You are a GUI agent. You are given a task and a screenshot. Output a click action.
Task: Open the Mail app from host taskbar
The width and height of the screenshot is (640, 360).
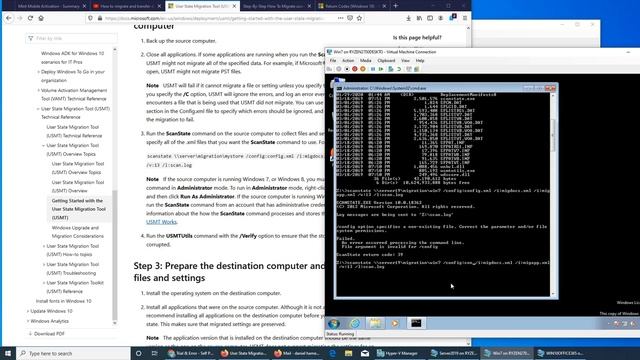pyautogui.click(x=365, y=353)
